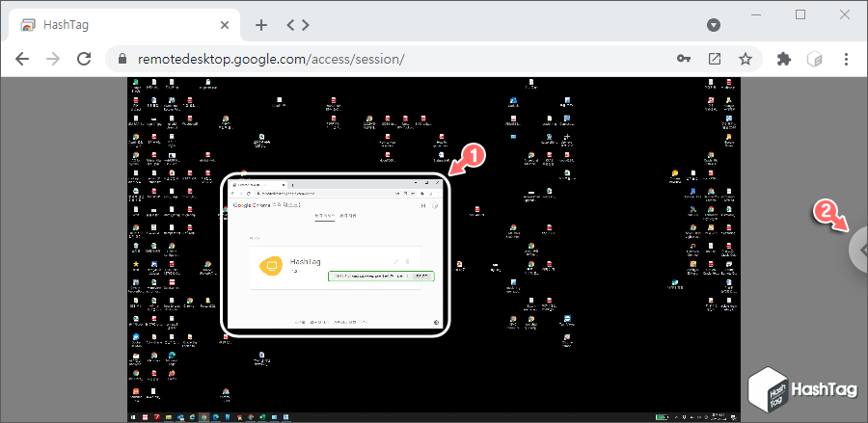The height and width of the screenshot is (423, 868).
Task: Open a new tab with the plus button
Action: [261, 25]
